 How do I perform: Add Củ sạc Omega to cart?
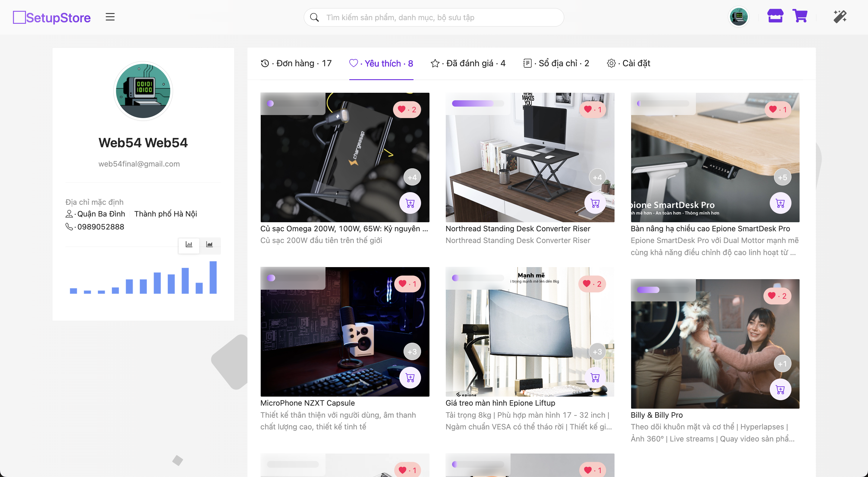[x=410, y=203]
